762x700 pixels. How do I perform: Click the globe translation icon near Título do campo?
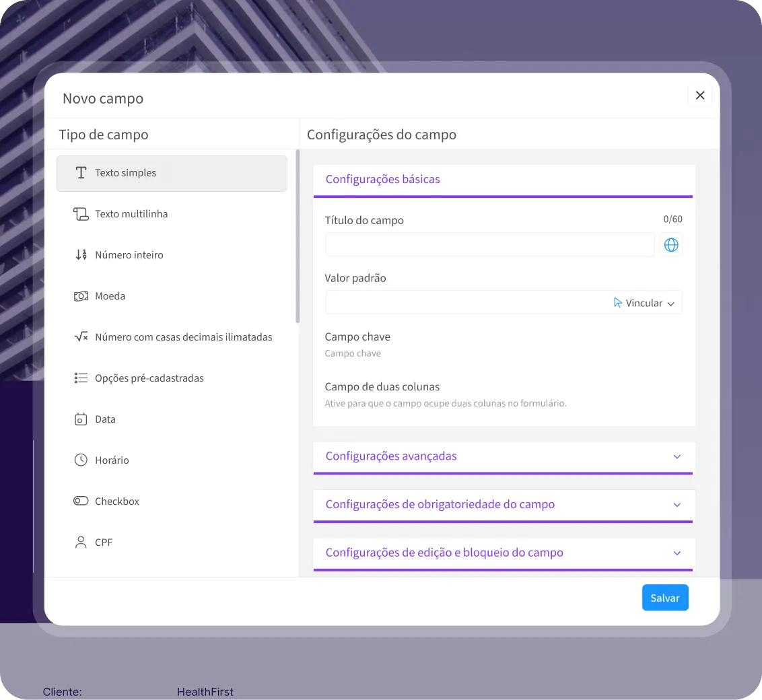point(671,244)
